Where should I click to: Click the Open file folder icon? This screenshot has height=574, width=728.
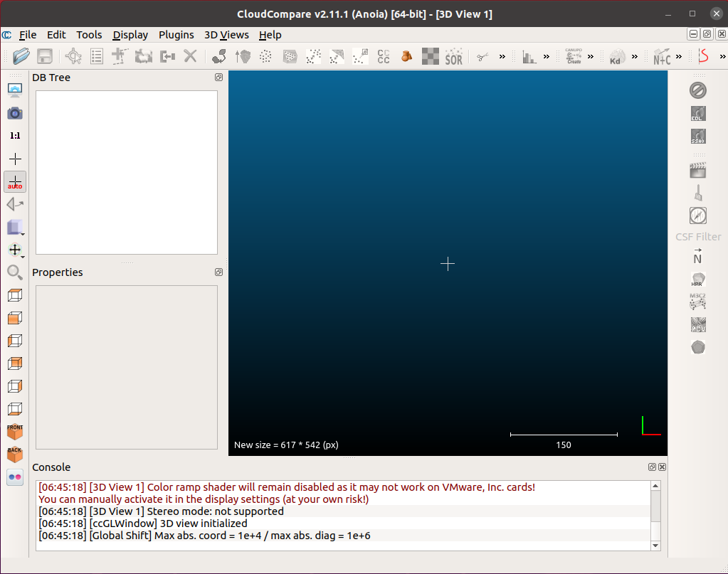(21, 57)
